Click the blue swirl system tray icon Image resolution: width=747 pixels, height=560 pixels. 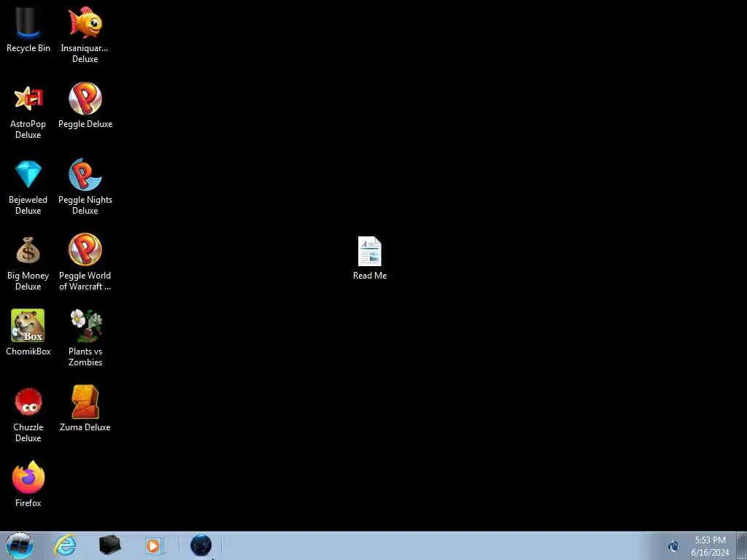coord(673,547)
